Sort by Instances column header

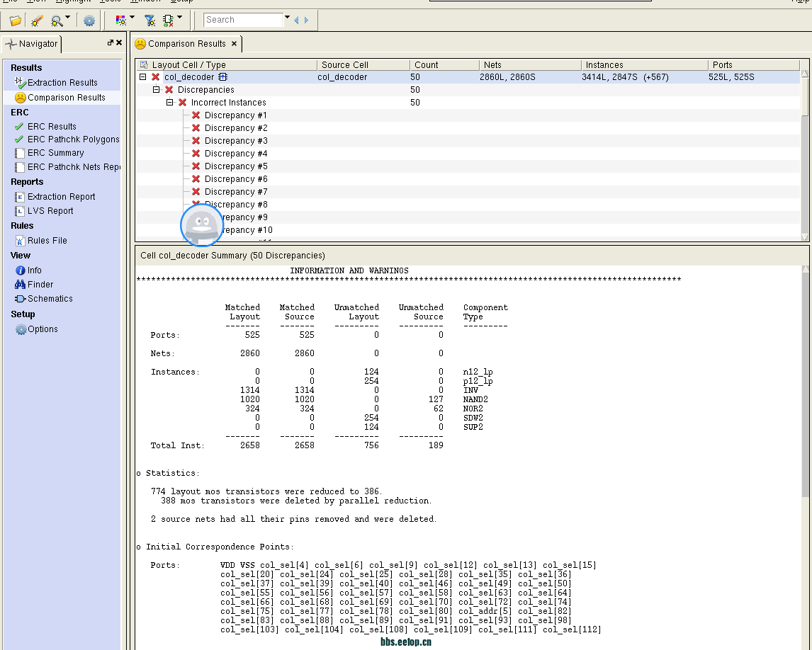coord(645,64)
